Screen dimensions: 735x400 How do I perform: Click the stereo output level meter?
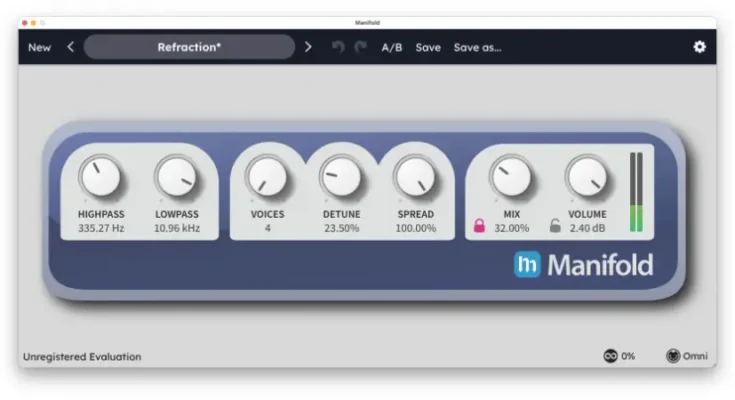(636, 192)
